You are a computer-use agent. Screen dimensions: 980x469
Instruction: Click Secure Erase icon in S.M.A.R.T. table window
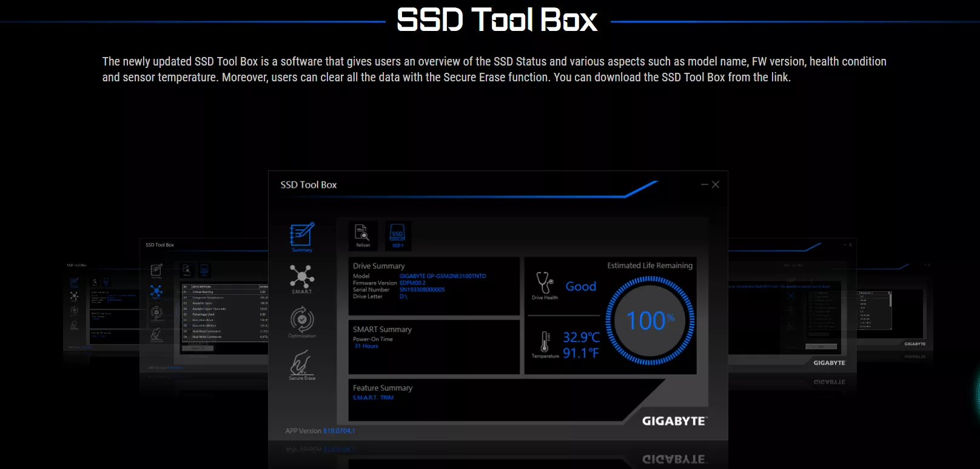click(156, 335)
